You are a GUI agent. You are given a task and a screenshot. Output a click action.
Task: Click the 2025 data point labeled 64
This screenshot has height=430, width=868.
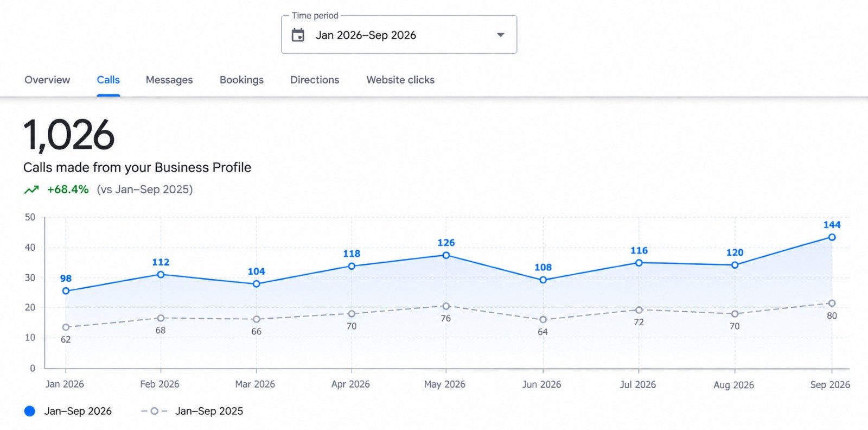[543, 320]
